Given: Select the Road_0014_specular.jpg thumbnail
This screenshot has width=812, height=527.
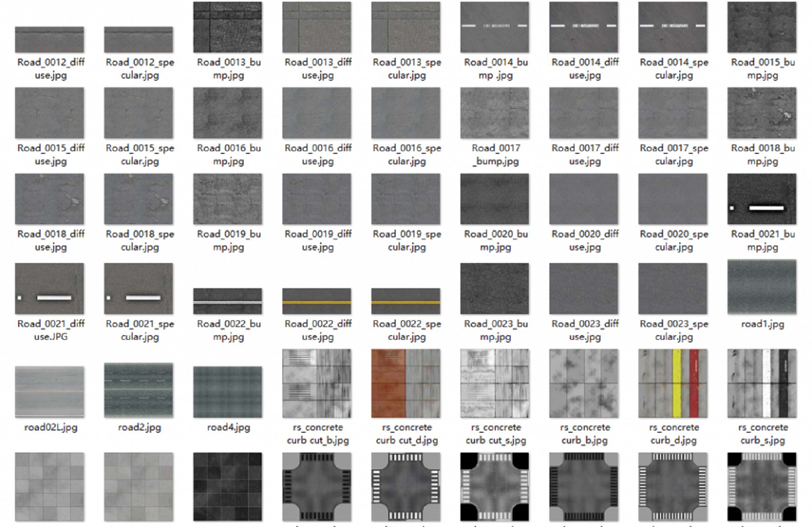Looking at the screenshot, I should point(673,27).
